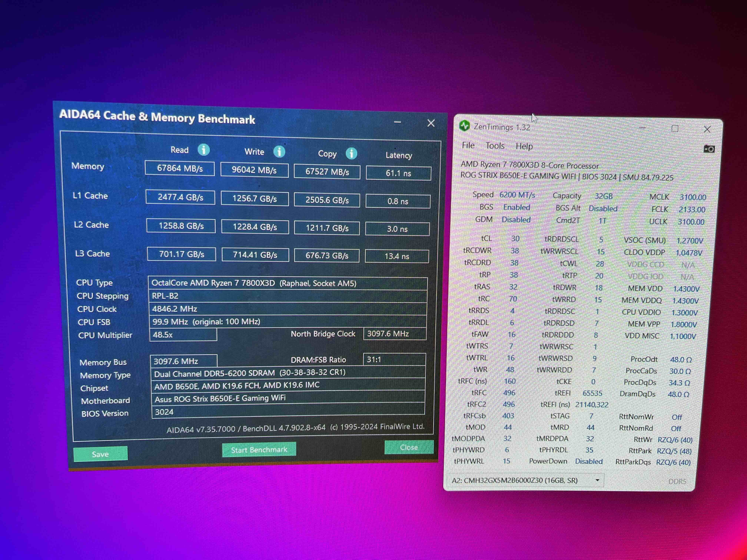
Task: Close the AIDA64 window with X
Action: pyautogui.click(x=431, y=123)
